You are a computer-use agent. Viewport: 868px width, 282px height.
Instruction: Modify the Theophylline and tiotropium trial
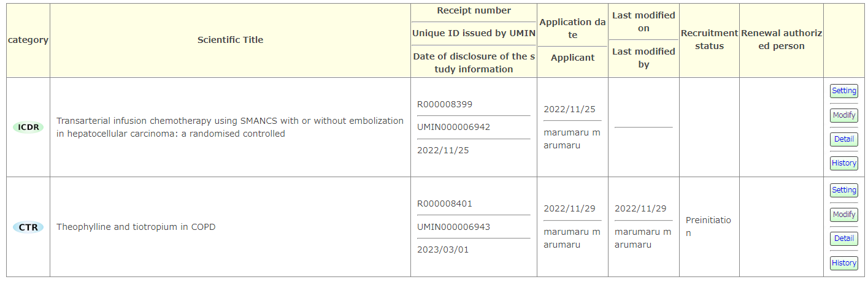pos(843,215)
